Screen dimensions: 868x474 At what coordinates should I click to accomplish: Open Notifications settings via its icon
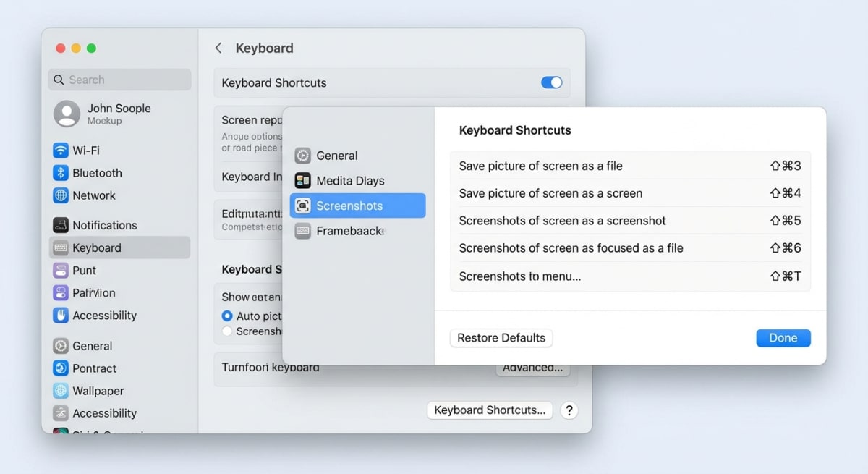(61, 225)
